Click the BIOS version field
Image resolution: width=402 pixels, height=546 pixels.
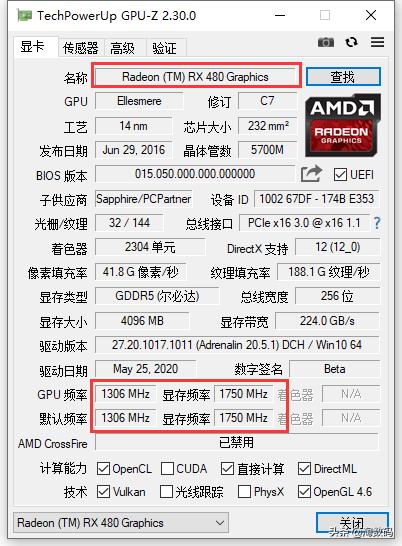[x=195, y=174]
